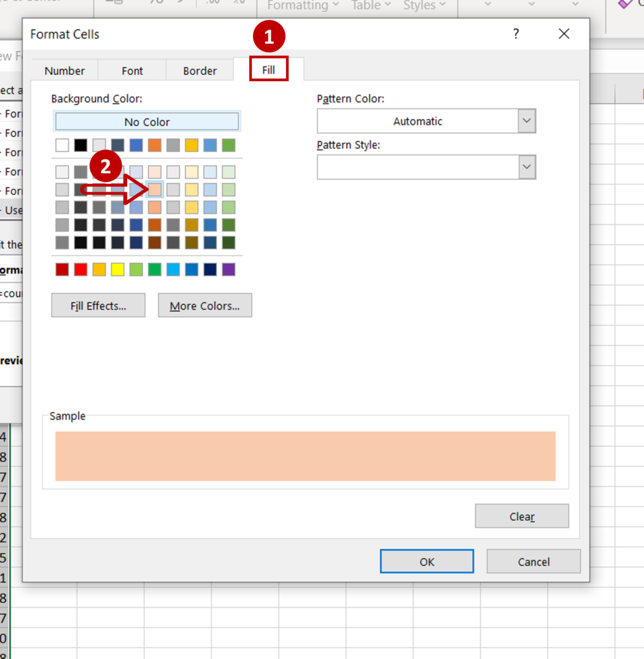Click the Help question mark icon

[x=516, y=33]
